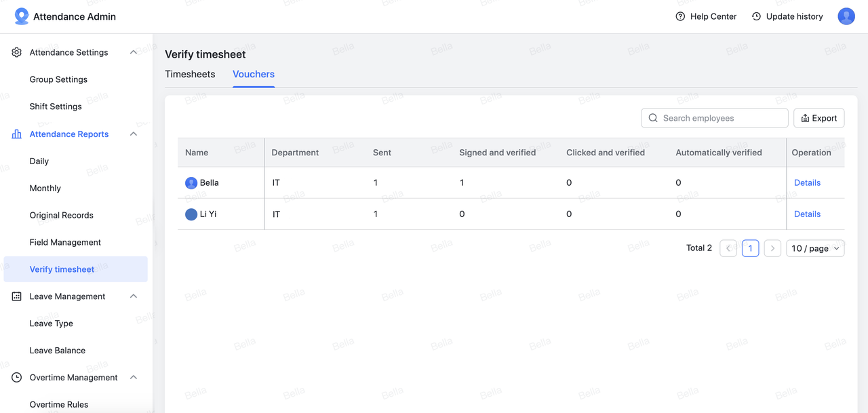The height and width of the screenshot is (413, 868).
Task: Collapse the Leave Management section
Action: click(x=134, y=296)
